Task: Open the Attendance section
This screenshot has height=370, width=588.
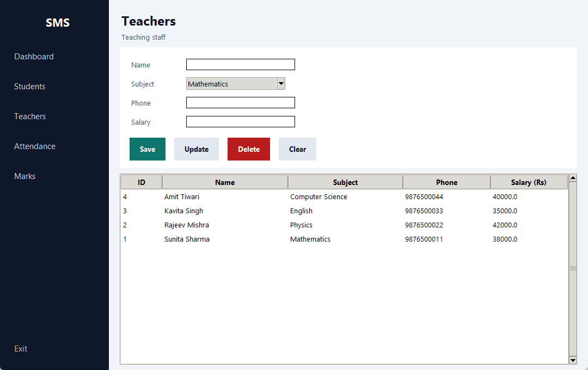Action: pyautogui.click(x=35, y=146)
